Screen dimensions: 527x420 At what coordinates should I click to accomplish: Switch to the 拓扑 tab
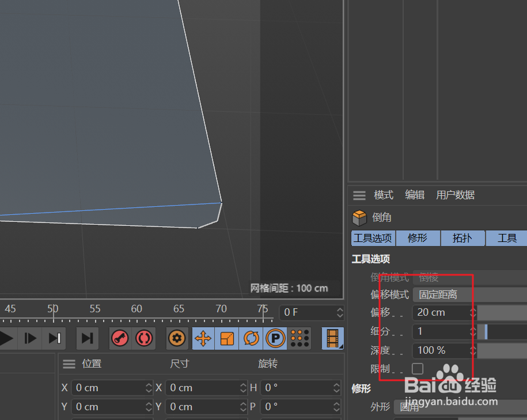[x=462, y=238]
